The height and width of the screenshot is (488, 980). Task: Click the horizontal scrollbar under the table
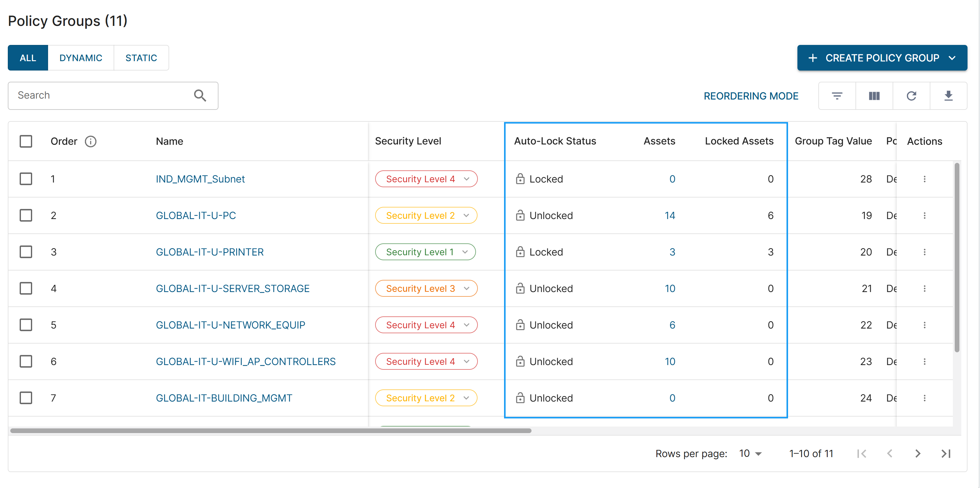pyautogui.click(x=271, y=431)
